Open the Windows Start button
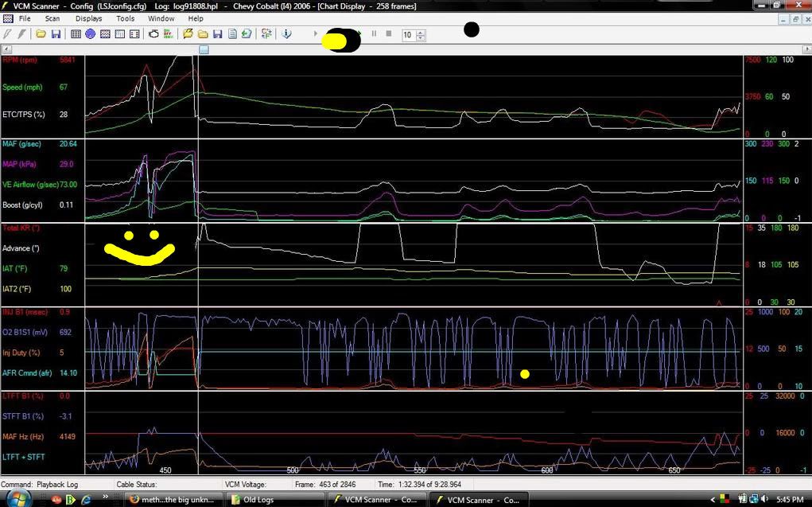The height and width of the screenshot is (507, 812). click(x=17, y=499)
